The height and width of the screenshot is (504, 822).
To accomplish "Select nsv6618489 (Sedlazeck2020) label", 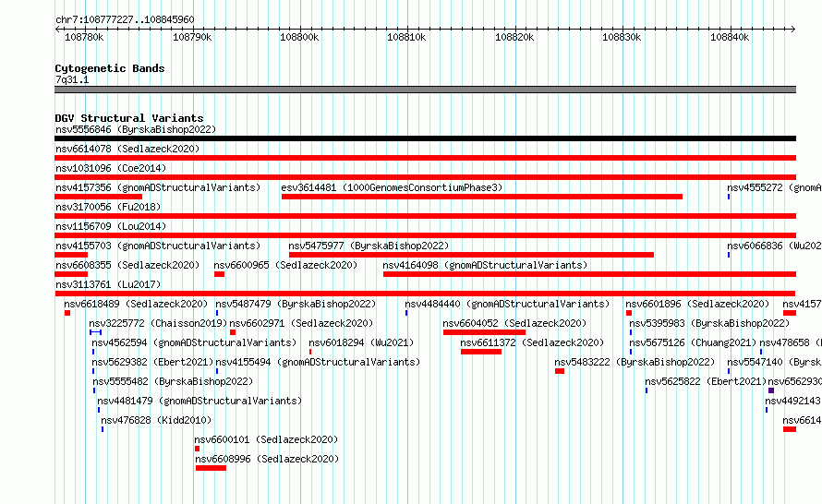I will click(136, 304).
